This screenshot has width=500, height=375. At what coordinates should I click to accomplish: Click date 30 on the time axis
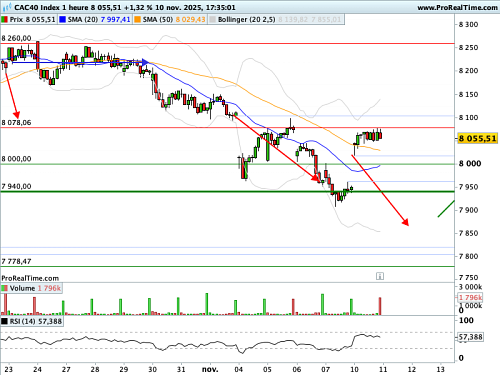[152, 369]
